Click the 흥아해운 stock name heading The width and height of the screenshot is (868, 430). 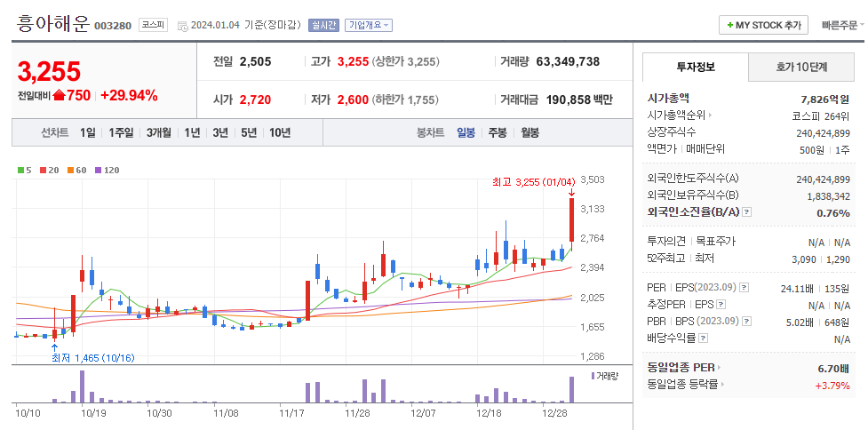pos(53,24)
